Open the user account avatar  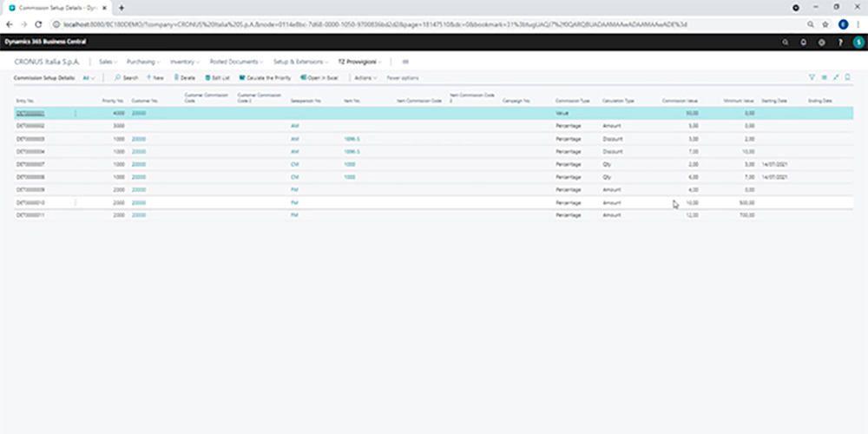click(858, 42)
